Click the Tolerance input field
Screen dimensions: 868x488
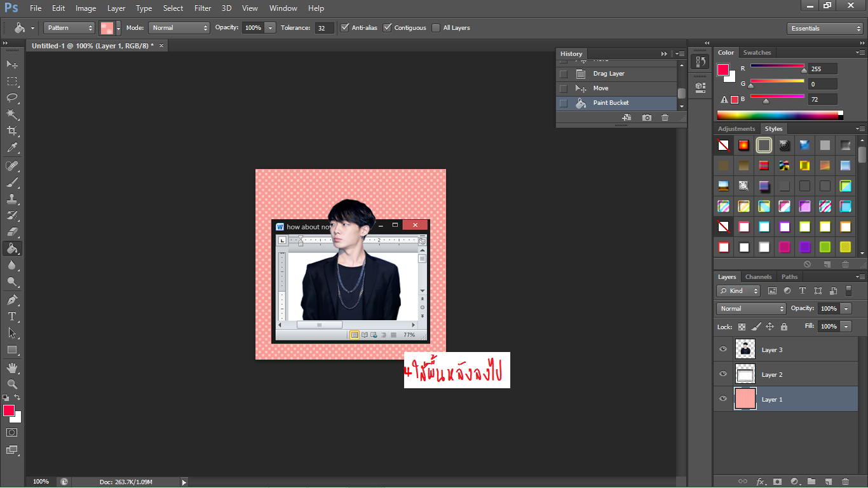point(324,28)
